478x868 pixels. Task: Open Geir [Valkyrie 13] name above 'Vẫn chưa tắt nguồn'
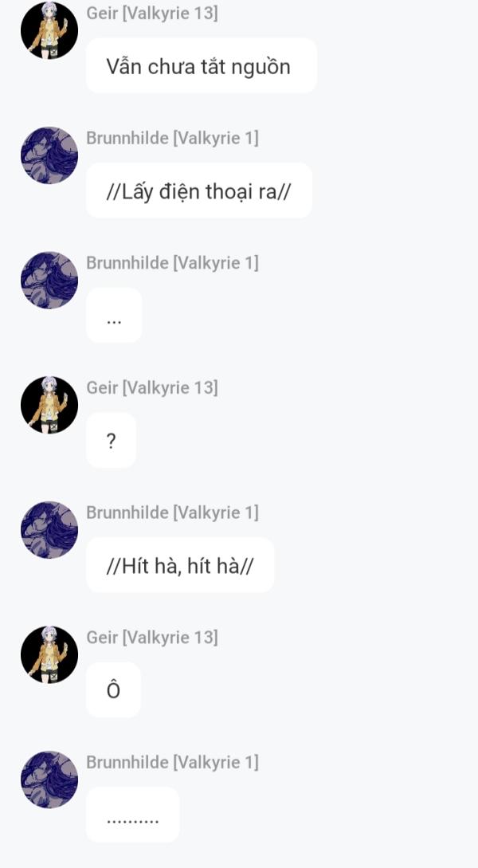tap(152, 13)
